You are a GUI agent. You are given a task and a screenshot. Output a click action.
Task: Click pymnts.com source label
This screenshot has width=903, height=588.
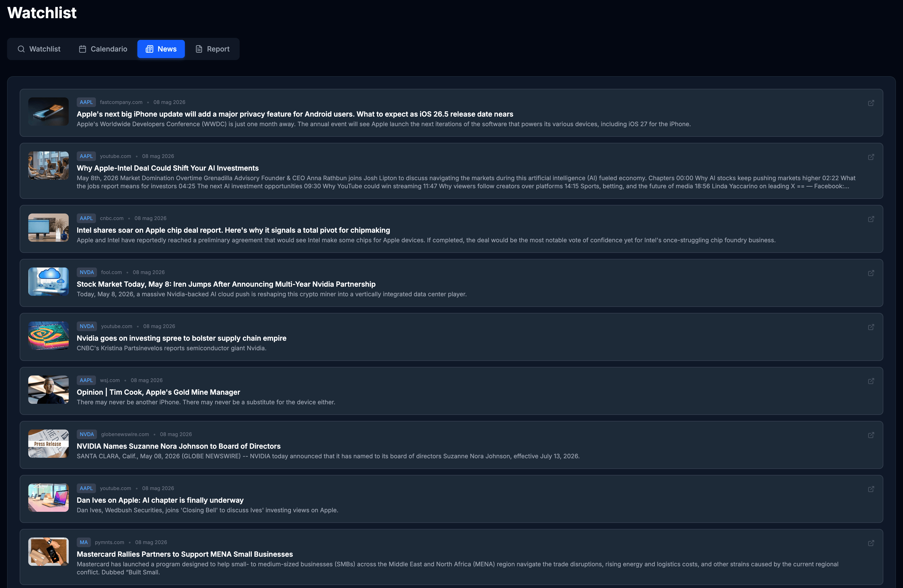pos(109,543)
